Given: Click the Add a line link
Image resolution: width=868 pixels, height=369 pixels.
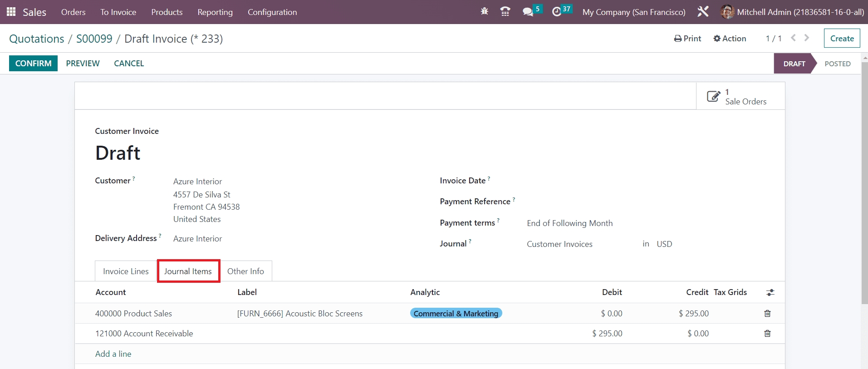Looking at the screenshot, I should 113,354.
